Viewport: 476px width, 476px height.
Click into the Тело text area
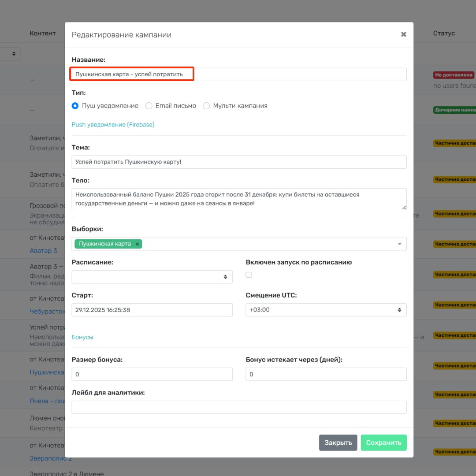[239, 199]
